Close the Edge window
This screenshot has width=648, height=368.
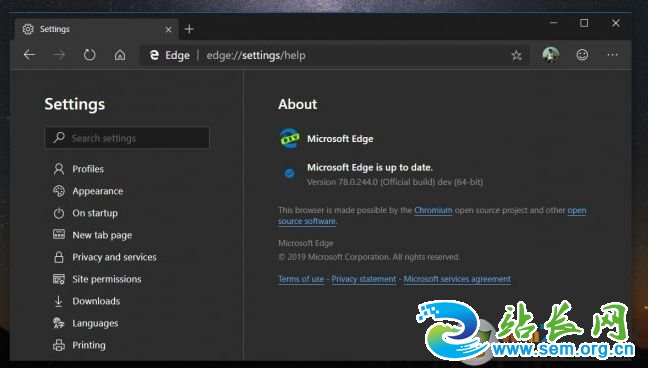click(616, 23)
